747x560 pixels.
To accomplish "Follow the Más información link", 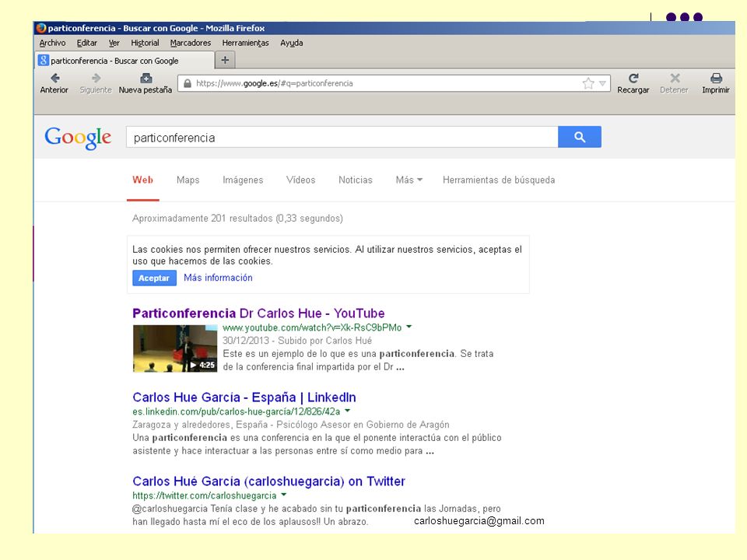I will coord(218,278).
